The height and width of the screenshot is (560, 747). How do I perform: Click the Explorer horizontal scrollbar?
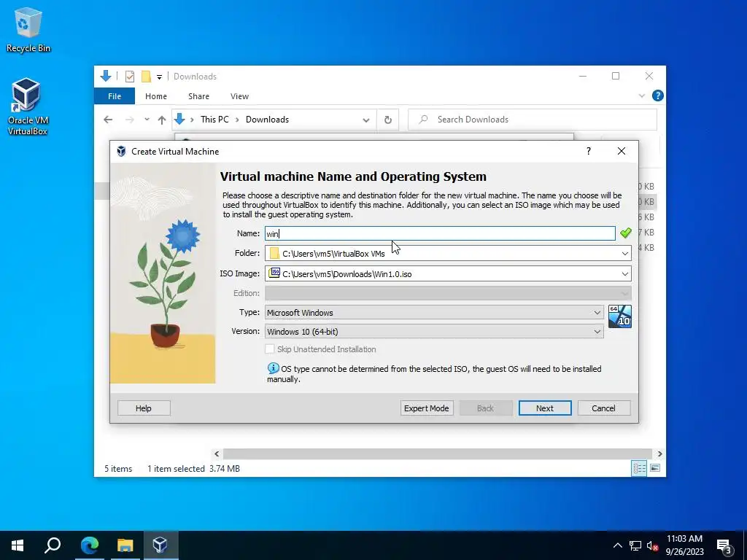point(438,454)
